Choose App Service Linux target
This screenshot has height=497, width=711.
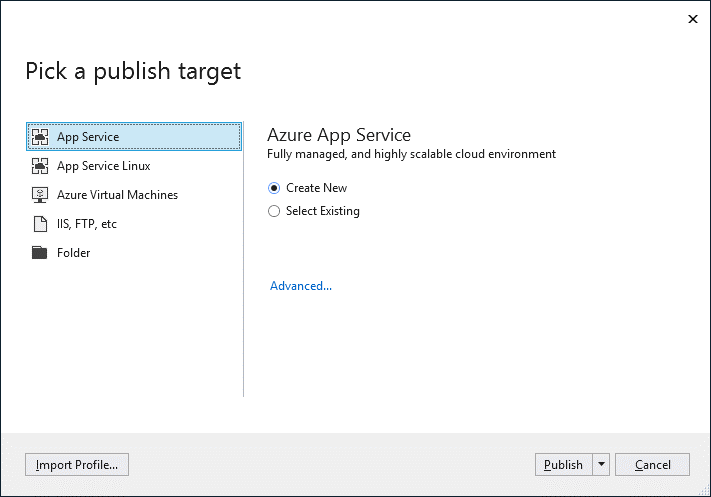103,166
